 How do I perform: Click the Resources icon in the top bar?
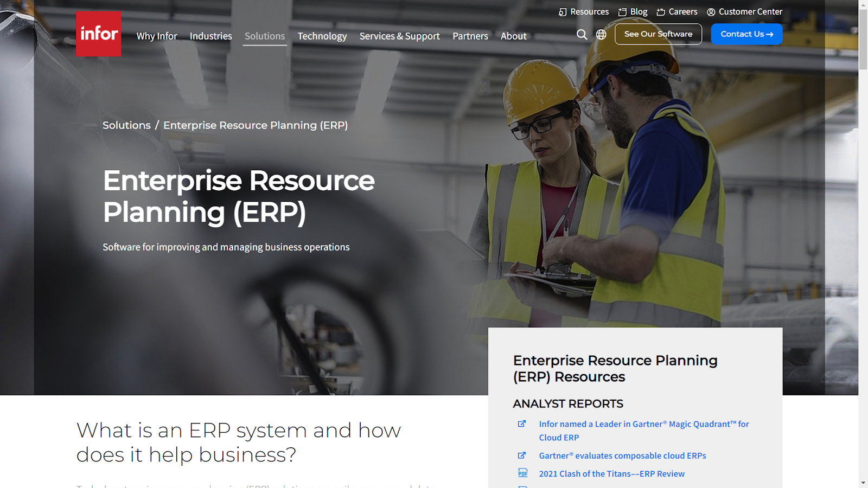pos(563,12)
